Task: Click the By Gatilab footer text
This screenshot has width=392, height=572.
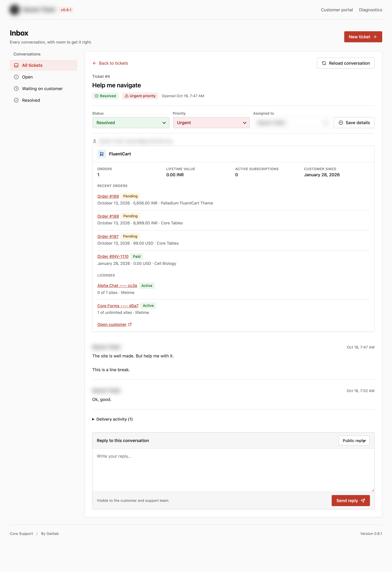Action: (x=50, y=534)
